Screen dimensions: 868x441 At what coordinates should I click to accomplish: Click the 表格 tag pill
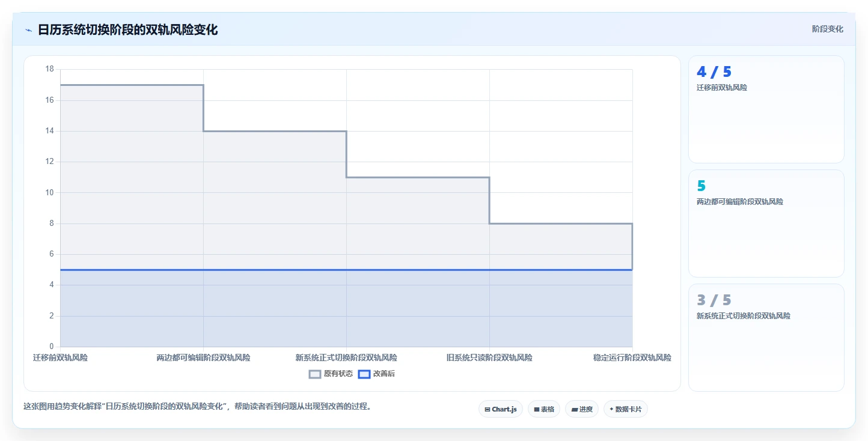coord(544,409)
